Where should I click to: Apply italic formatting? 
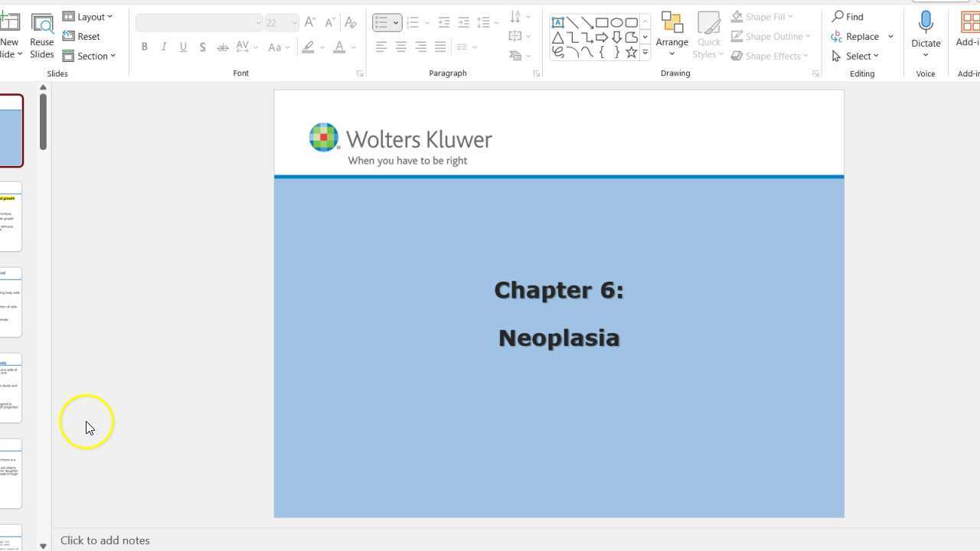(x=164, y=47)
